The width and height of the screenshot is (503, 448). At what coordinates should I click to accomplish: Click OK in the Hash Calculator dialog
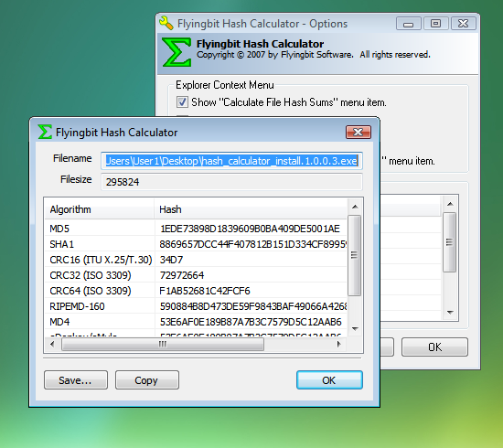pos(329,380)
